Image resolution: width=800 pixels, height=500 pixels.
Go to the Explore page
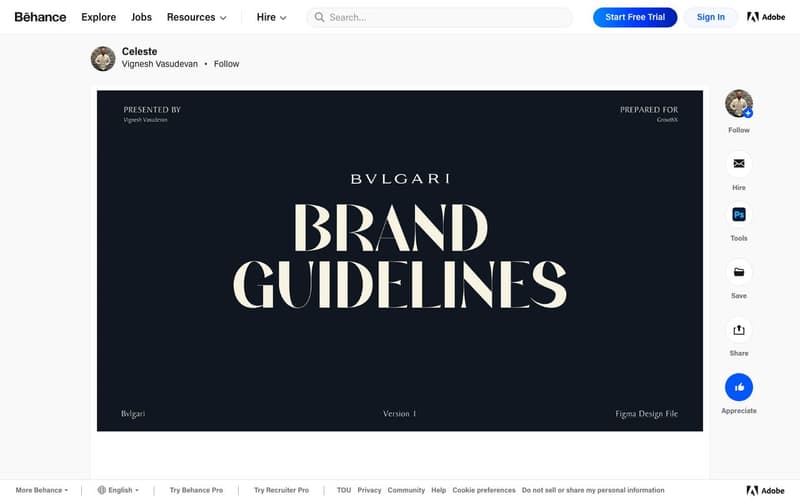click(x=98, y=17)
